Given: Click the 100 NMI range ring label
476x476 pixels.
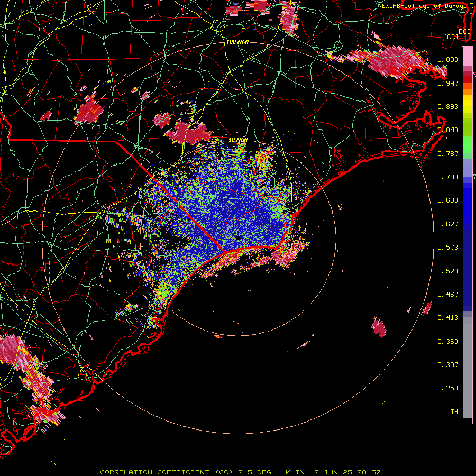Looking at the screenshot, I should [237, 42].
